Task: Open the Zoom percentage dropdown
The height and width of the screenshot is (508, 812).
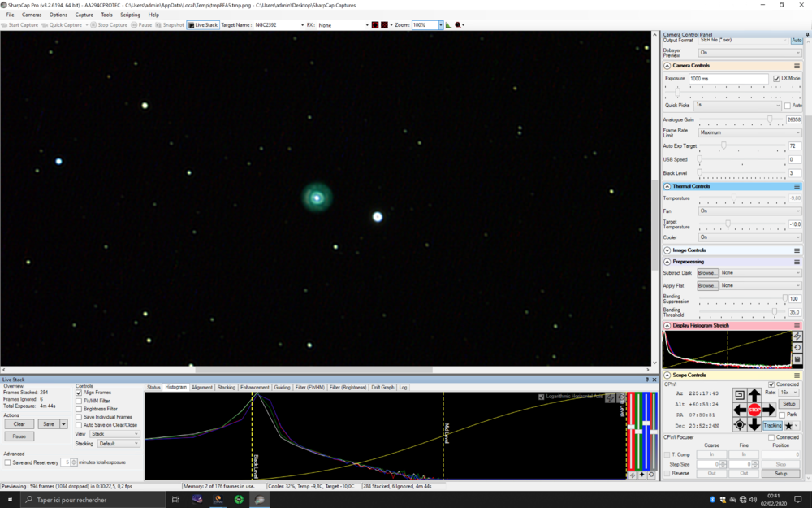Action: tap(441, 25)
